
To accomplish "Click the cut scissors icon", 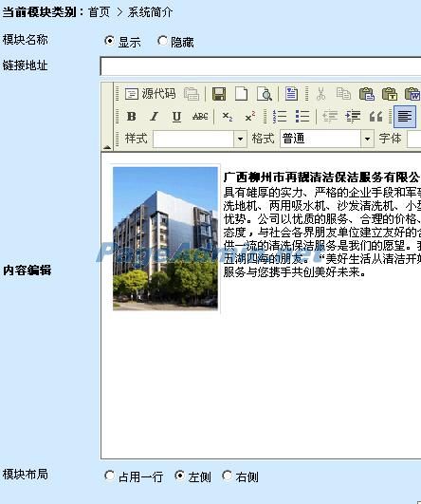I will 320,94.
